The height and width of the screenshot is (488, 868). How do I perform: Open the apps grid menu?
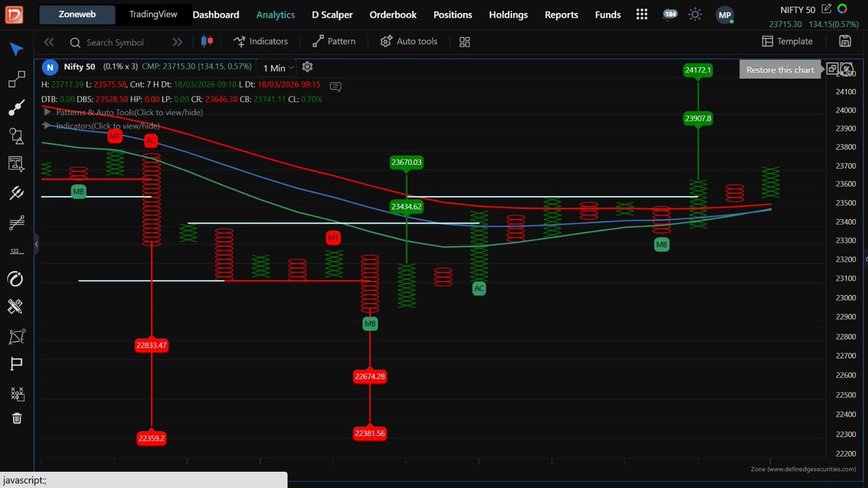(x=642, y=14)
